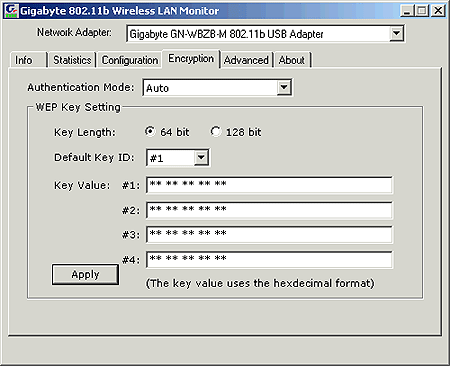Click the Key Value #1 input field

coord(269,185)
